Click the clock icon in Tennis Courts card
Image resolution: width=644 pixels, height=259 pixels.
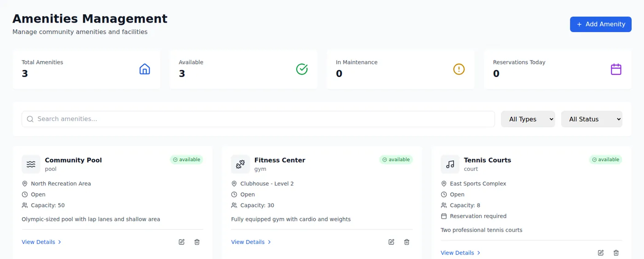(x=444, y=195)
